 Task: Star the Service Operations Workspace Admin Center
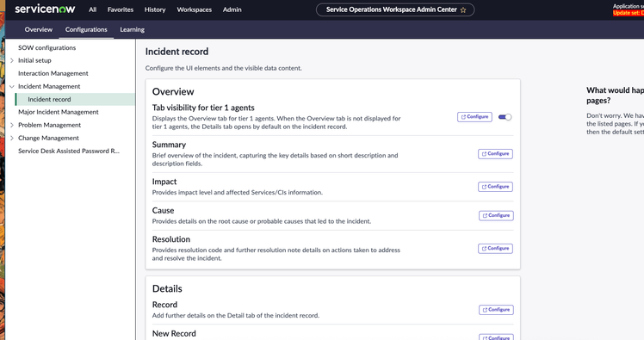463,9
